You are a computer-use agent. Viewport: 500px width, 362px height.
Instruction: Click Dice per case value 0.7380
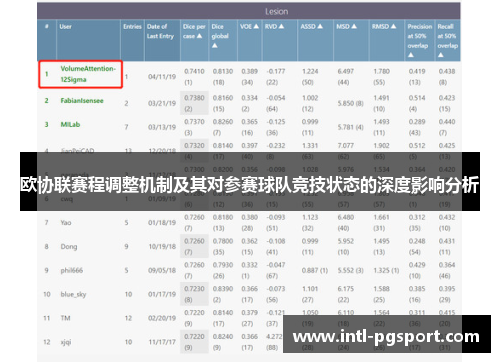pos(194,98)
